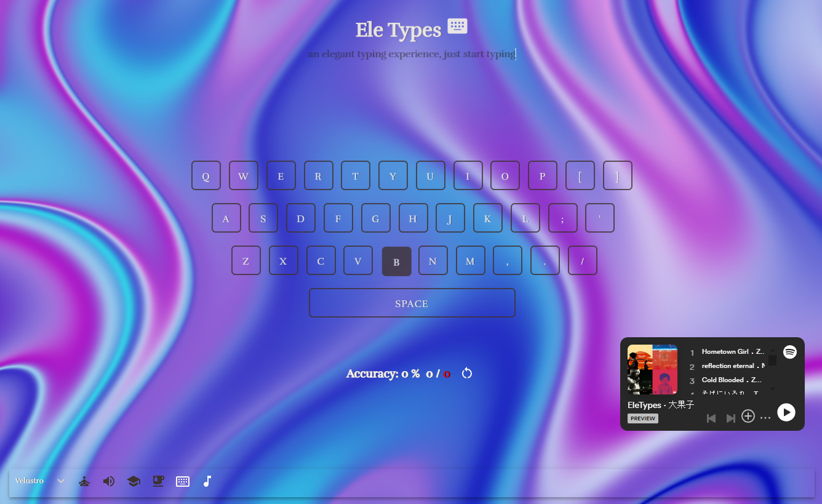Screen dimensions: 822x504
Task: Click the Y key
Action: (x=393, y=175)
